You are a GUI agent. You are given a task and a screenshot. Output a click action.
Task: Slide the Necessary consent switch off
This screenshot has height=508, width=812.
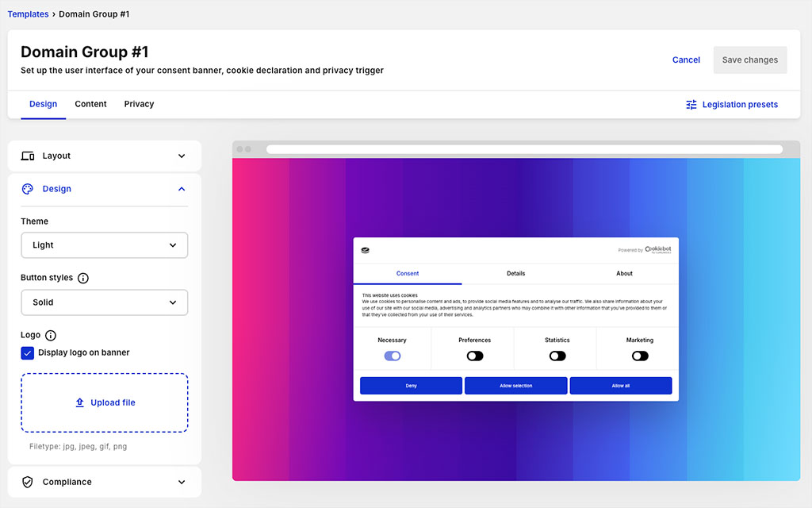tap(393, 356)
